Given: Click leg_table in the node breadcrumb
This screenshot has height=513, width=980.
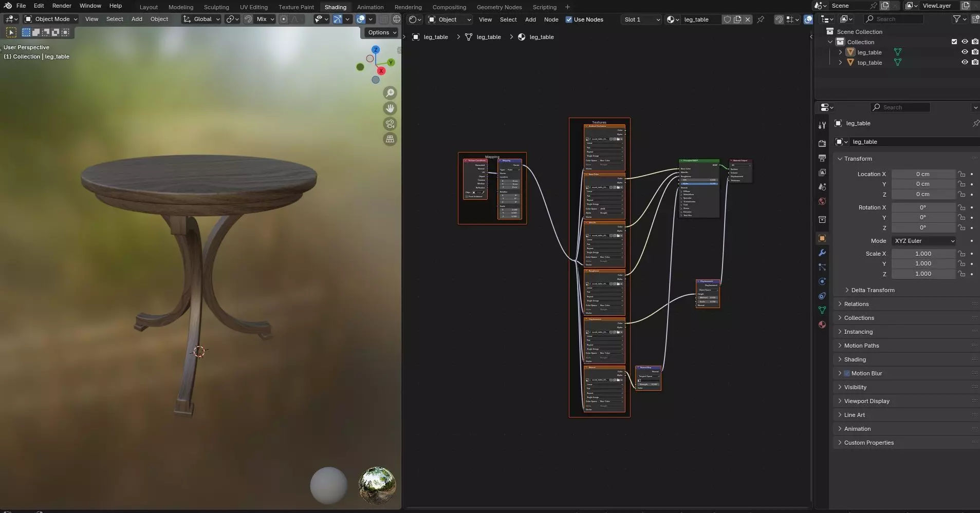Looking at the screenshot, I should pos(435,37).
